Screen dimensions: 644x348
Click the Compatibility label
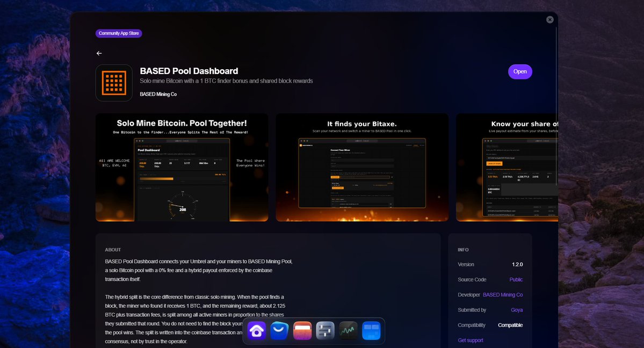pyautogui.click(x=472, y=325)
